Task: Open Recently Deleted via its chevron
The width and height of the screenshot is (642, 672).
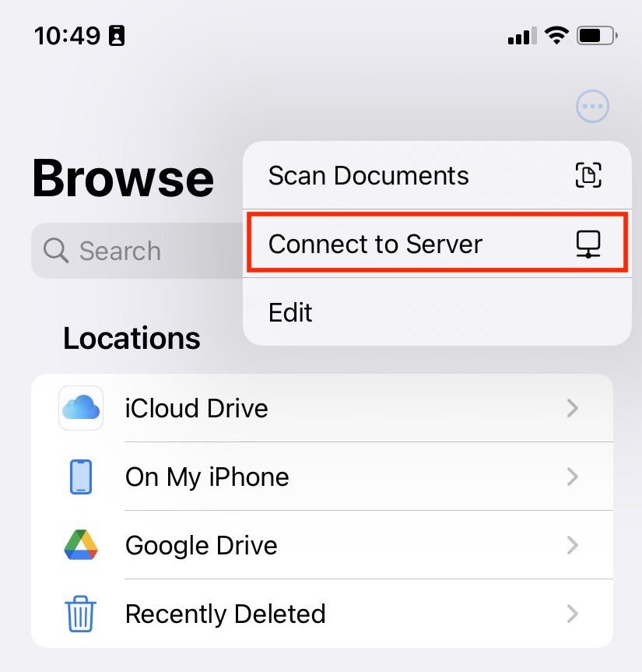Action: point(573,614)
